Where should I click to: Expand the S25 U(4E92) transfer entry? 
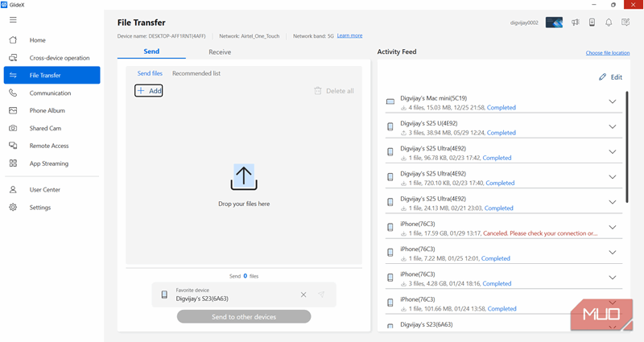(x=612, y=127)
